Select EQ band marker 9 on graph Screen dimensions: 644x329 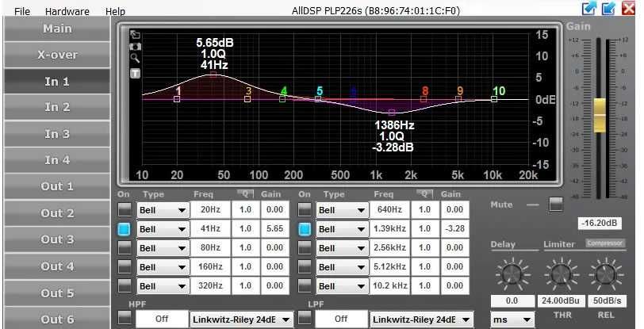pyautogui.click(x=458, y=99)
